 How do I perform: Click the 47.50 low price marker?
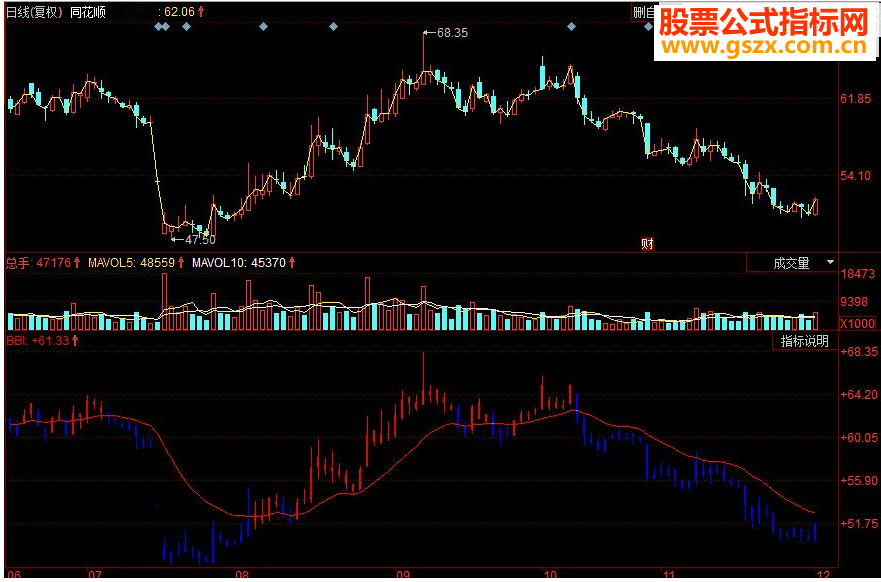(193, 240)
